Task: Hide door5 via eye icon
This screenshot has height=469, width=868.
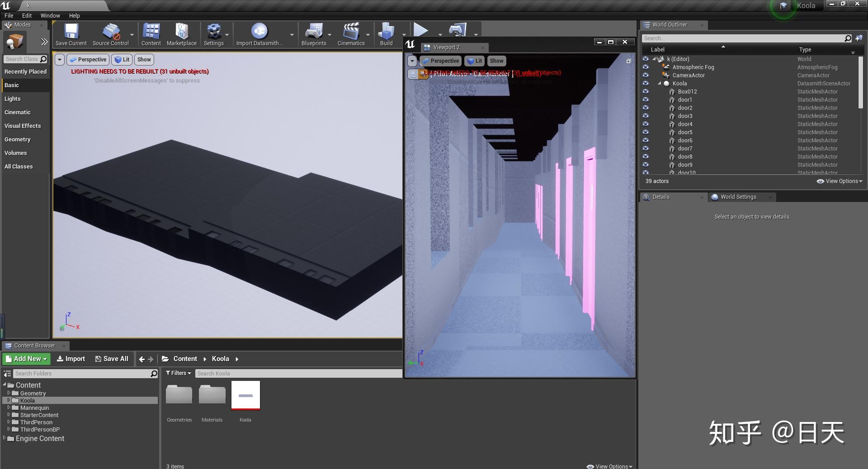Action: (646, 132)
